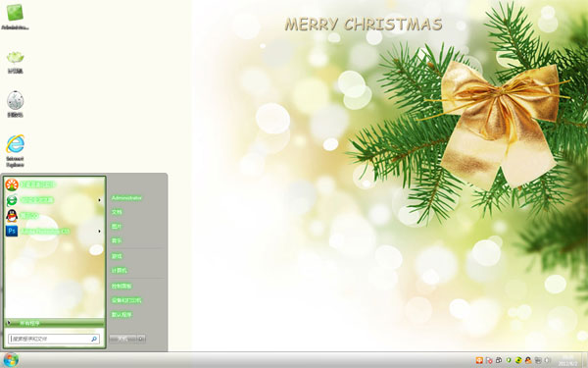
Task: Click the dual-monitor tray icon
Action: [x=499, y=360]
